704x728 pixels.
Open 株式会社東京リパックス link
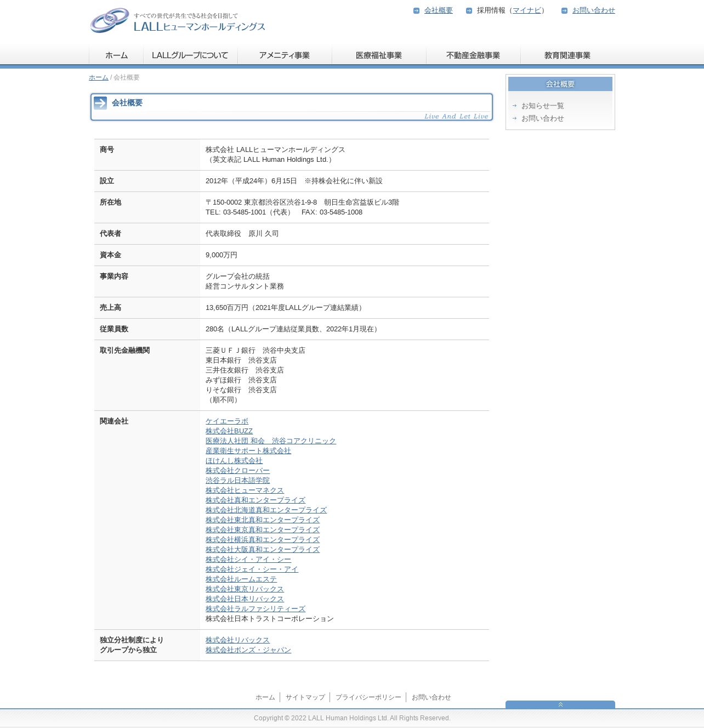pyautogui.click(x=245, y=589)
